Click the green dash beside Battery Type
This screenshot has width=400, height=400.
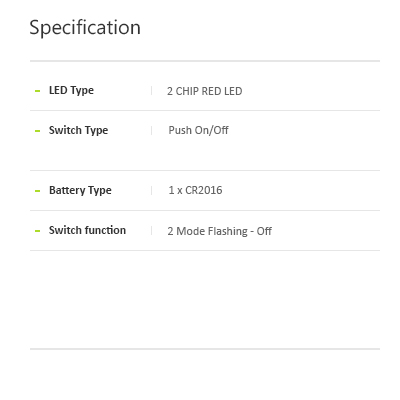(38, 191)
